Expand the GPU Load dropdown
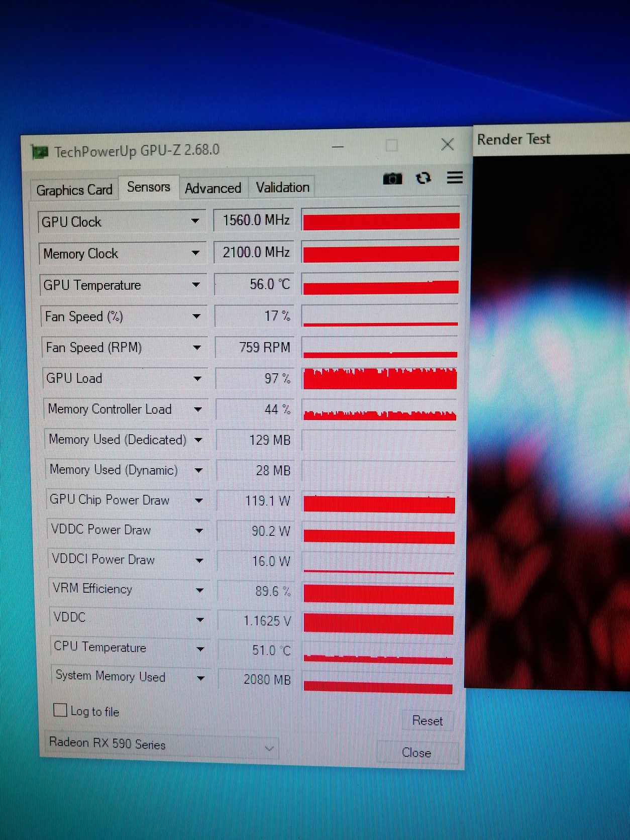 [x=197, y=378]
